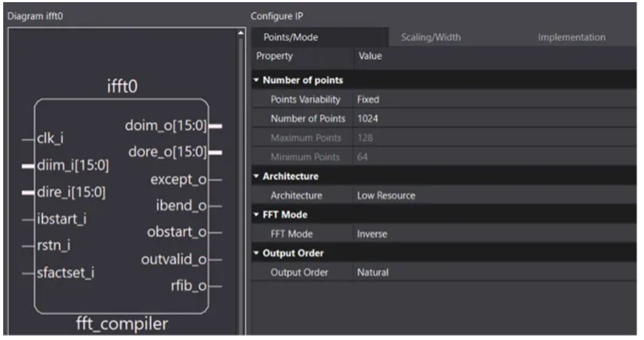This screenshot has height=340, width=644.
Task: Collapse the Output Order section
Action: click(257, 253)
